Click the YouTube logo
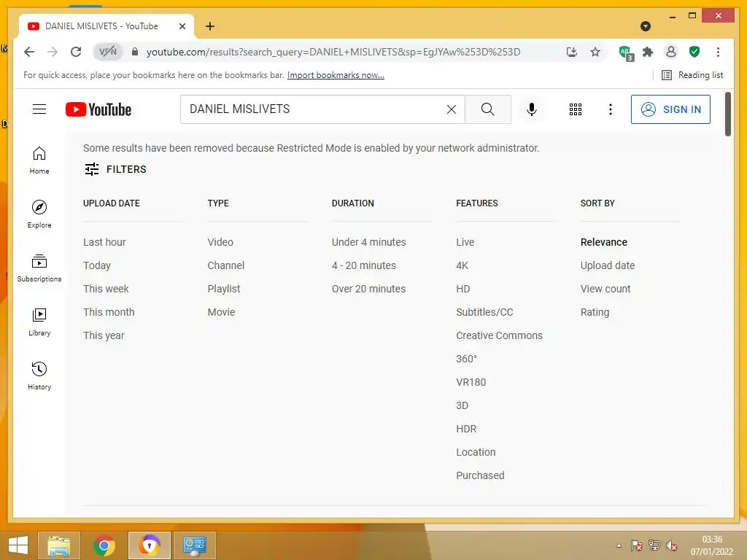Screen dimensions: 747x560 (x=98, y=109)
